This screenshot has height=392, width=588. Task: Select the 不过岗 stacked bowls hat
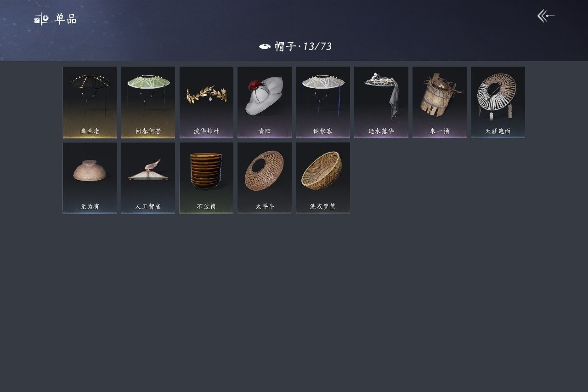coord(206,178)
